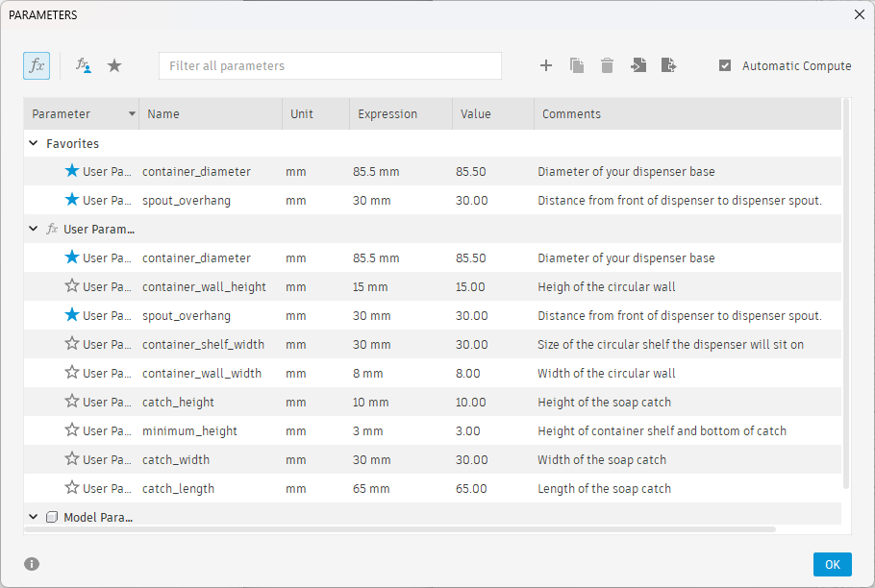Image resolution: width=875 pixels, height=588 pixels.
Task: Show only user parameters via fx-person icon
Action: click(84, 65)
